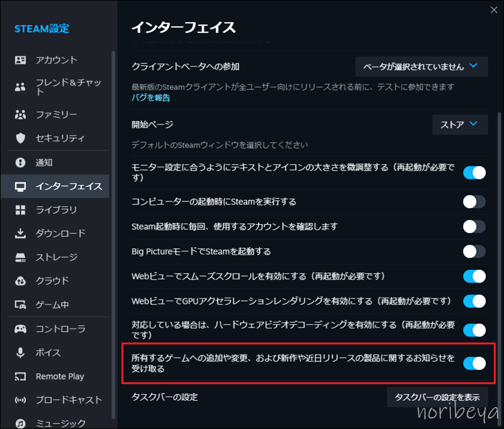Click the ブロードキャスト broadcast signal icon

pyautogui.click(x=20, y=400)
